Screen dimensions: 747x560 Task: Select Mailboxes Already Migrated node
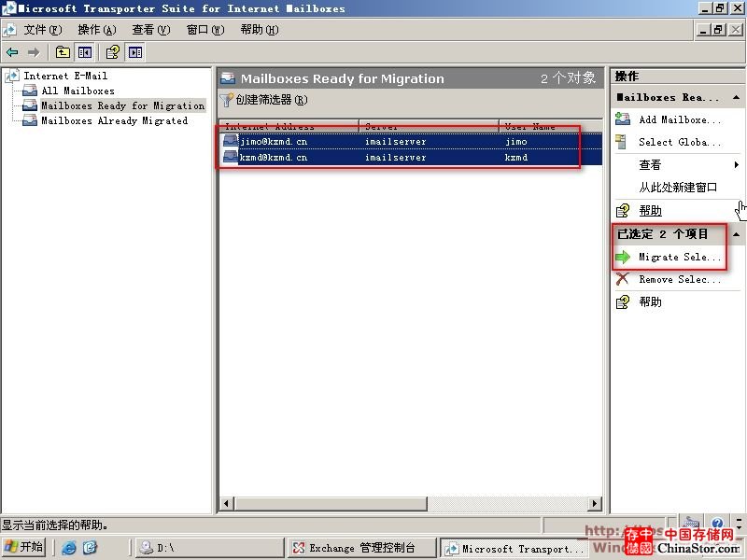114,120
